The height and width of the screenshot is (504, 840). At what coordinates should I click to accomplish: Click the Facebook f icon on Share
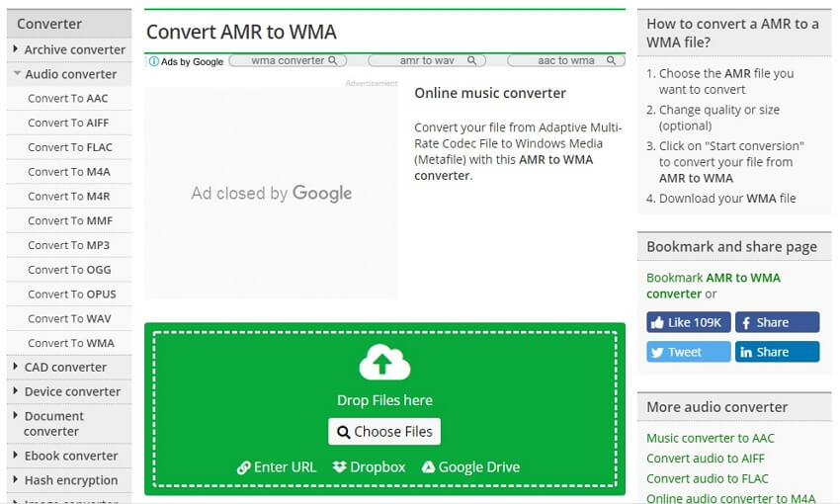pyautogui.click(x=746, y=323)
